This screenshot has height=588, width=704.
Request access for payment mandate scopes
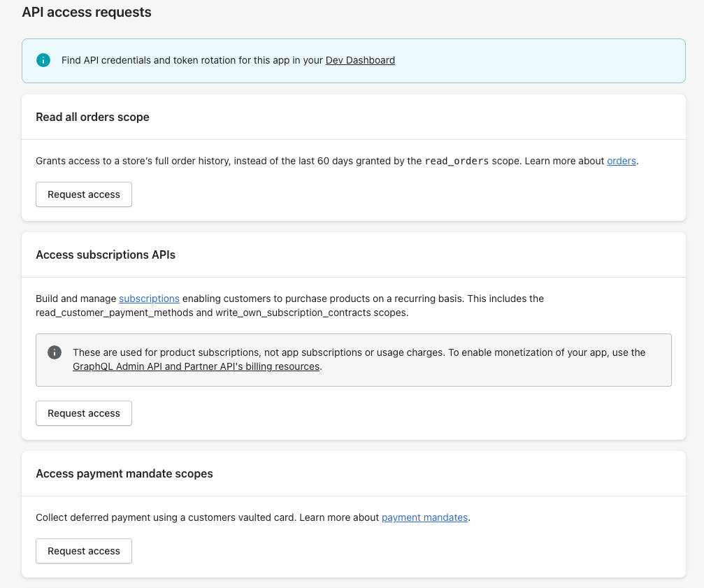[x=84, y=551]
